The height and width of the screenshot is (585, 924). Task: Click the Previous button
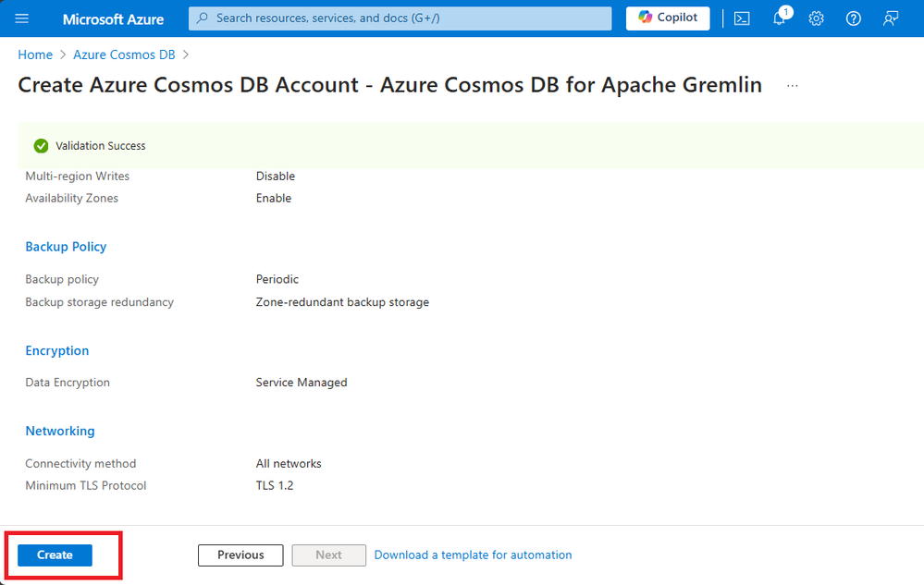[240, 555]
